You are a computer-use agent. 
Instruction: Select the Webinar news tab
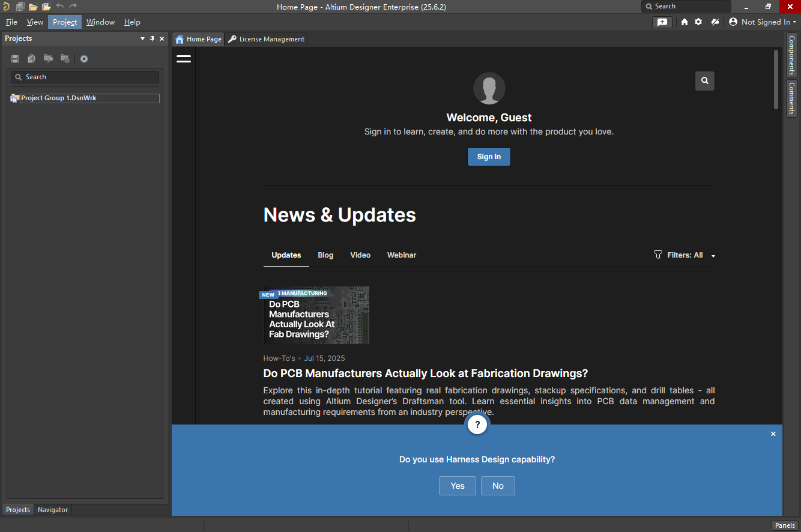[x=401, y=255]
